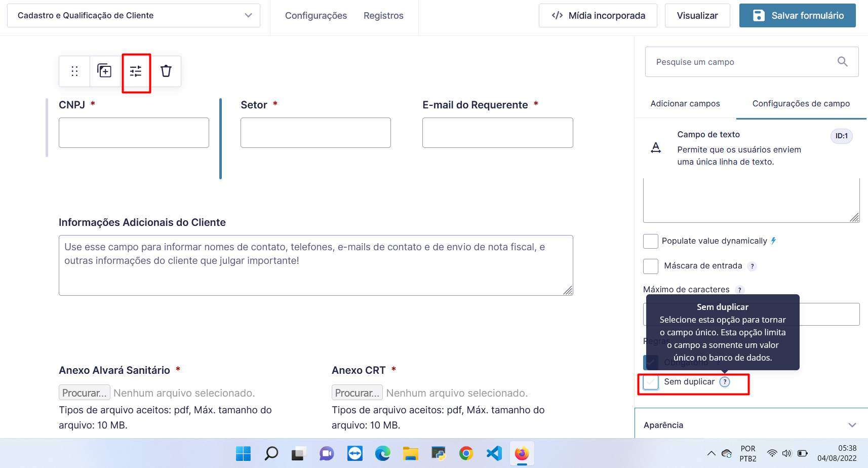Click the Campo de texto heading

pos(708,135)
